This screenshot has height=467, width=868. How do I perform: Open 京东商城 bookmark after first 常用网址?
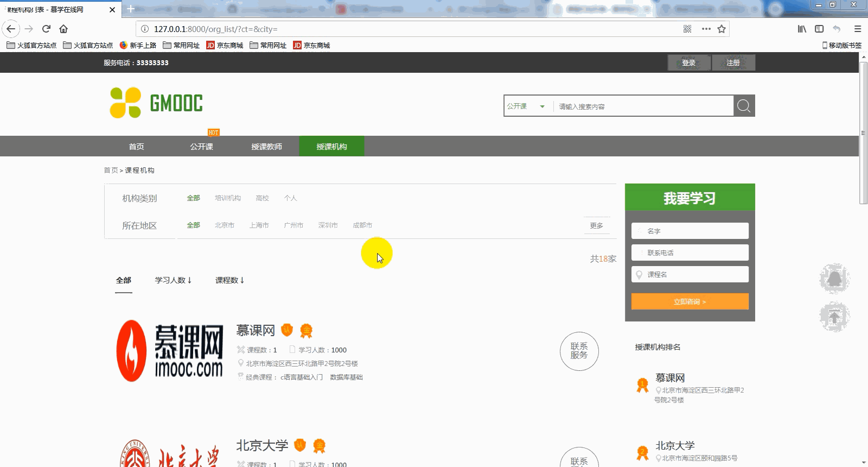225,46
